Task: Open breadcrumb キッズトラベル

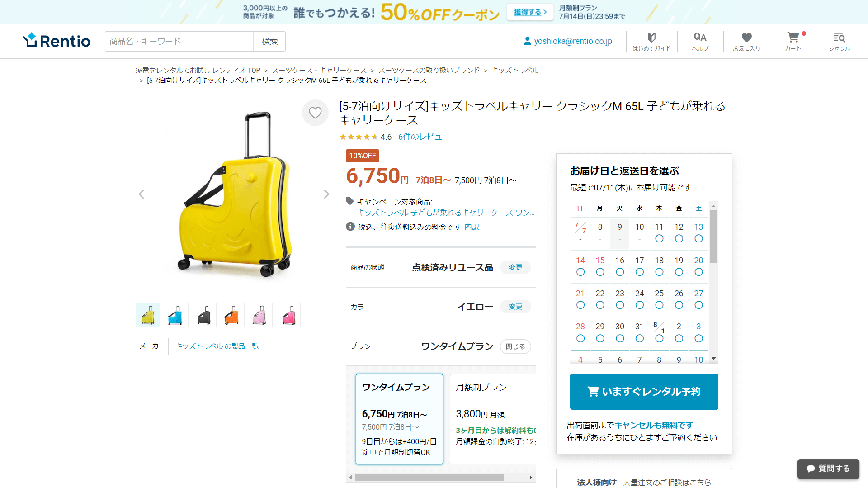Action: (515, 70)
